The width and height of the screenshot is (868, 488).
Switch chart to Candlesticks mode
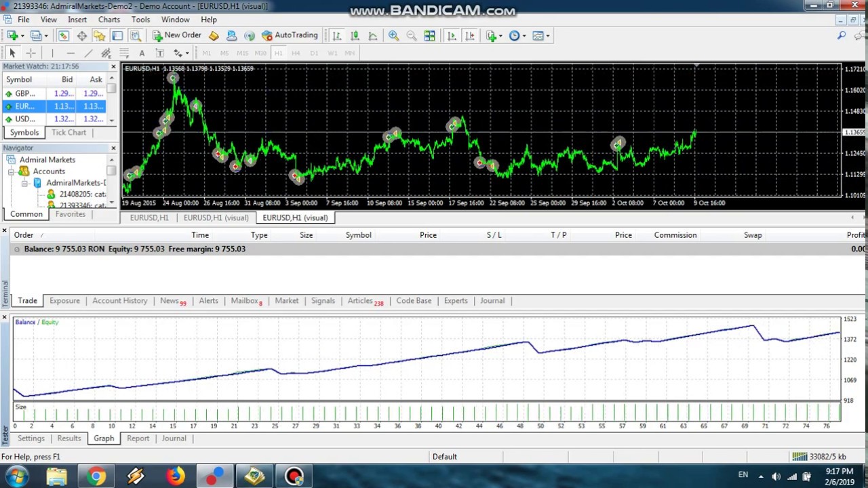355,35
